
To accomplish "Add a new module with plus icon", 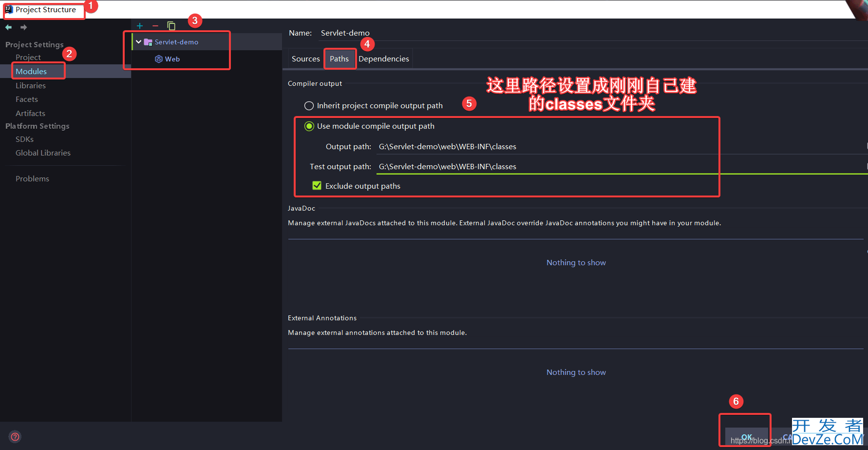I will pyautogui.click(x=140, y=26).
